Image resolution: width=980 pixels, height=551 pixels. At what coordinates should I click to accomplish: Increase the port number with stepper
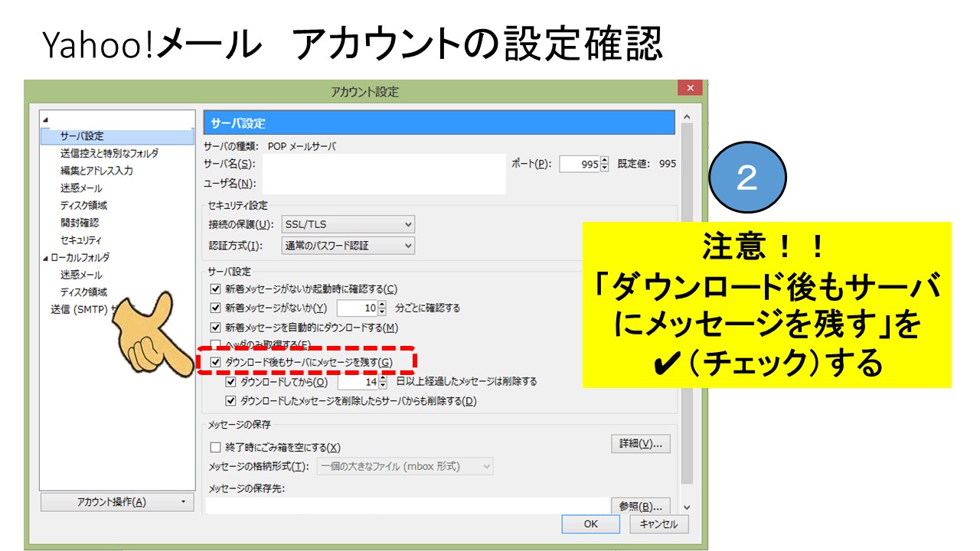click(605, 160)
